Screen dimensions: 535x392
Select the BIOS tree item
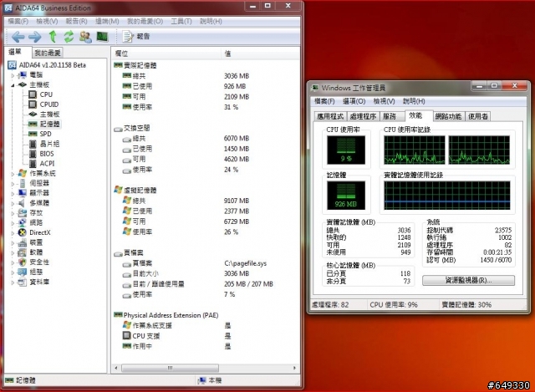47,154
